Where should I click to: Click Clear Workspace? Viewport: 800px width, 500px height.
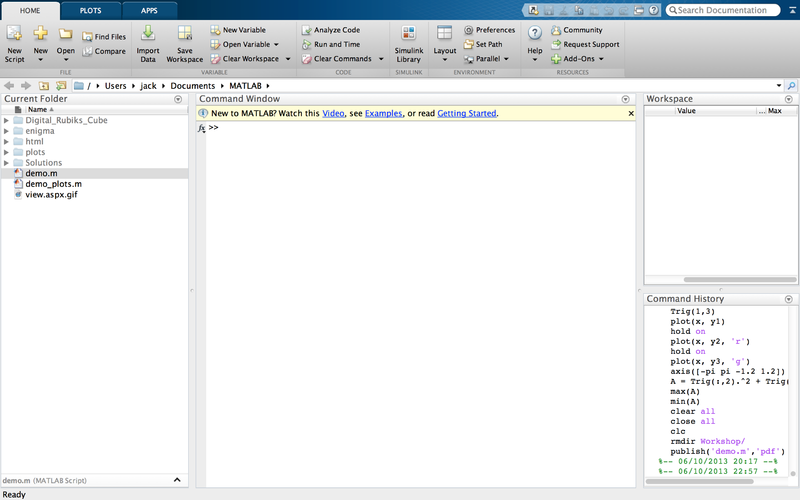(x=245, y=59)
